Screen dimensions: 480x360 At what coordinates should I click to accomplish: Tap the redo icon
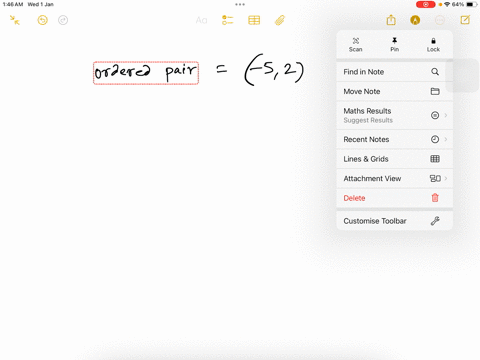63,20
